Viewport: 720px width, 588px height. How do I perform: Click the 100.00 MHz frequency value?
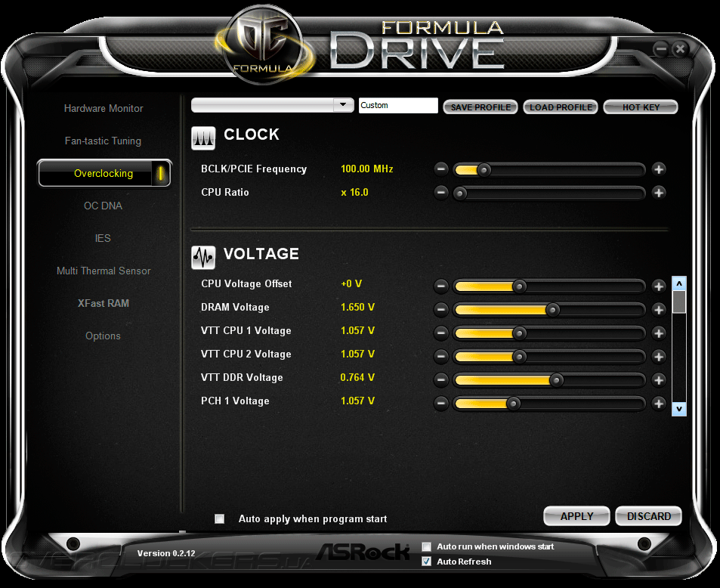[x=367, y=169]
